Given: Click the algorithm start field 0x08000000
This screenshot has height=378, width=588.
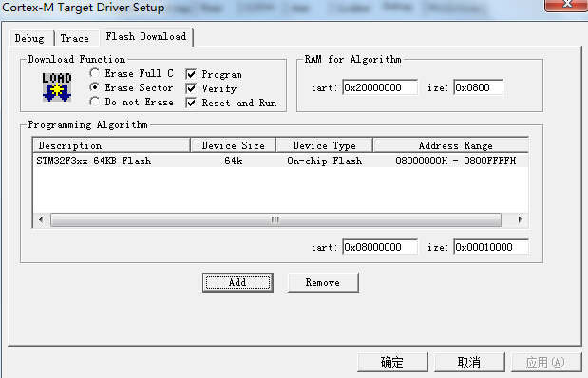Looking at the screenshot, I should pos(380,247).
